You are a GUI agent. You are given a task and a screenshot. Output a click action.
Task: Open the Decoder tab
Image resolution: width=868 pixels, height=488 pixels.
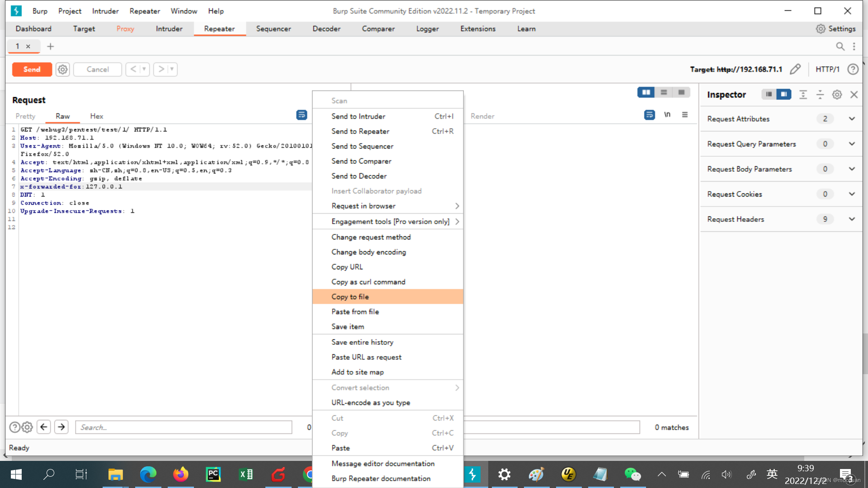[x=326, y=28]
